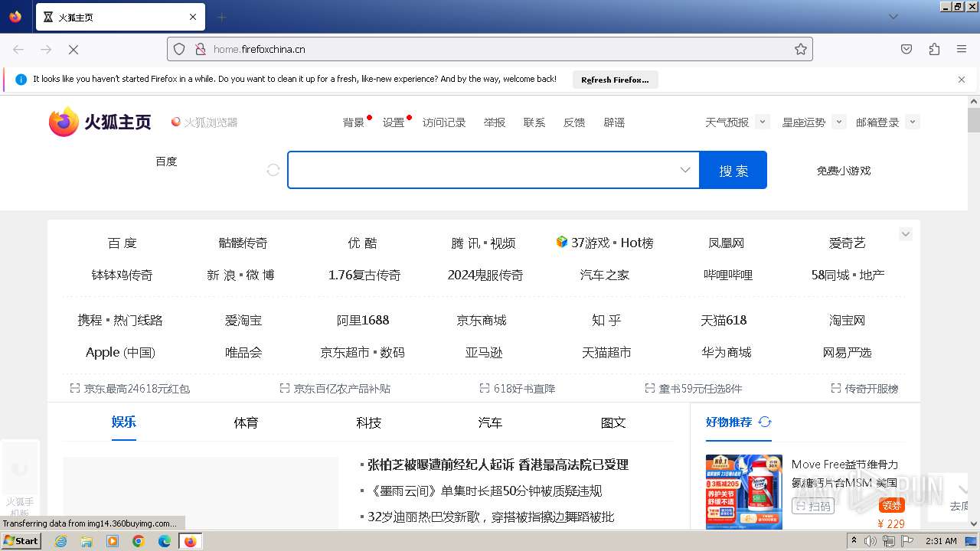Open Save to Pocket icon
This screenshot has width=980, height=551.
[906, 49]
